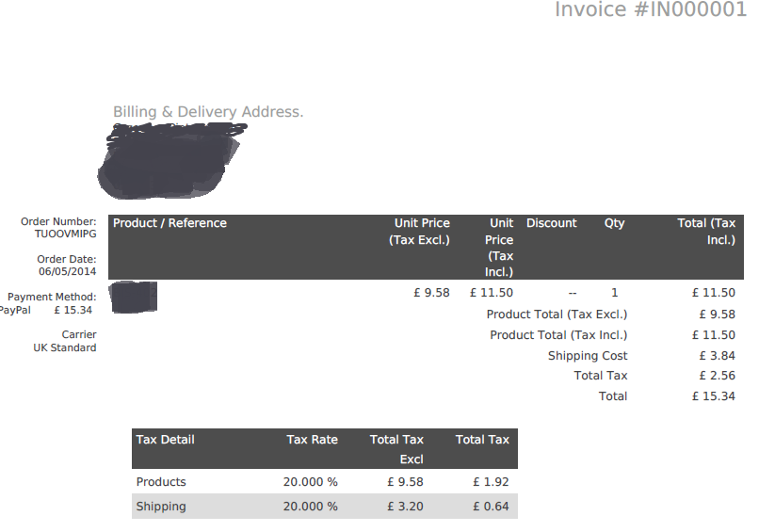Click the Tax Detail column header
This screenshot has width=775, height=532.
point(165,440)
